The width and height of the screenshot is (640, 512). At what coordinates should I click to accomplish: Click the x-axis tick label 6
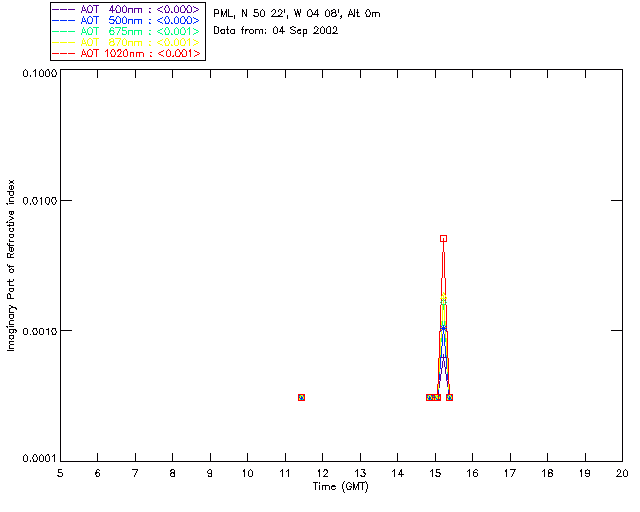click(x=98, y=473)
